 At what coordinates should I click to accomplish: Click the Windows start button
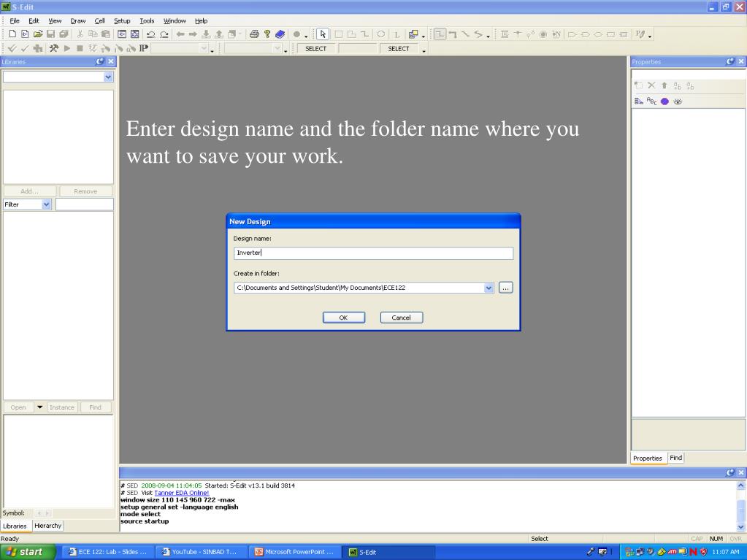[28, 552]
